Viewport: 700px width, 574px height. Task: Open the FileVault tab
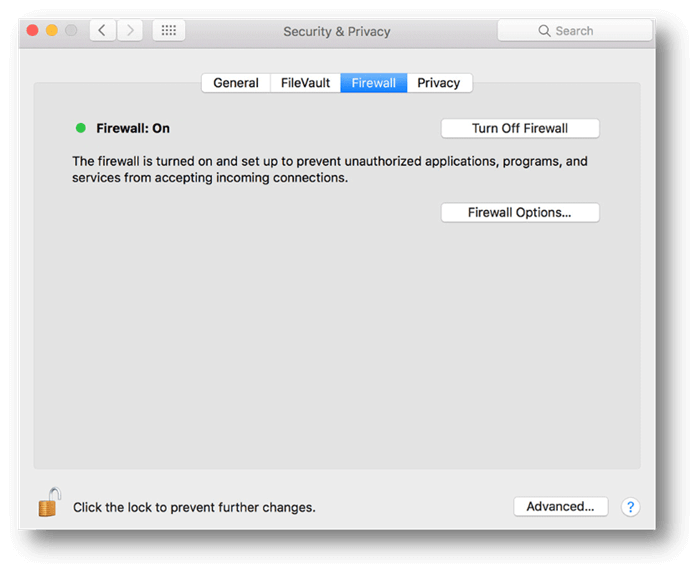coord(305,83)
